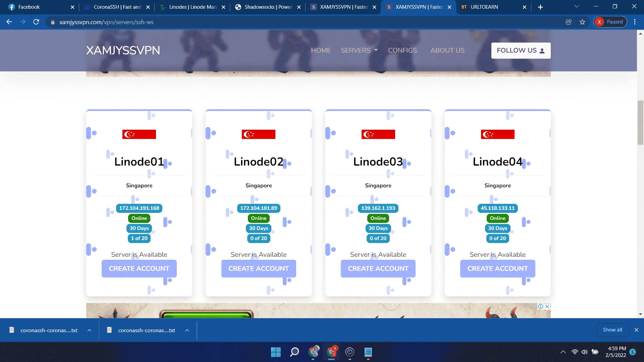Image resolution: width=644 pixels, height=362 pixels.
Task: Check battery status in tray
Action: coord(595,352)
